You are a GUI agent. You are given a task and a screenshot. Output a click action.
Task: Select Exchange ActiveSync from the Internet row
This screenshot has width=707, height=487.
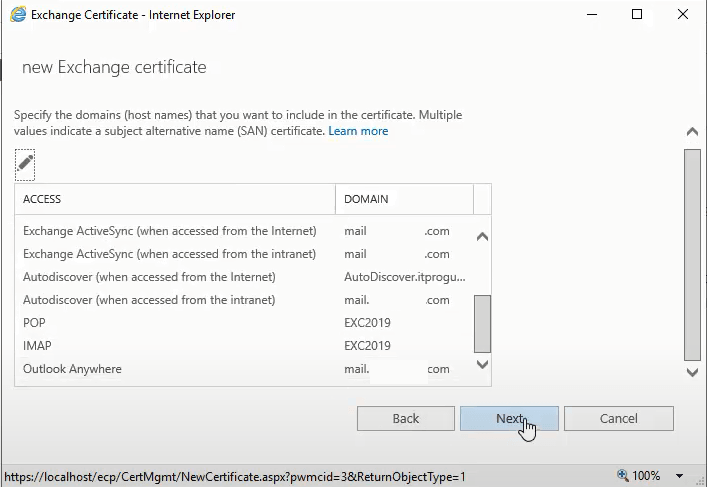pyautogui.click(x=243, y=231)
